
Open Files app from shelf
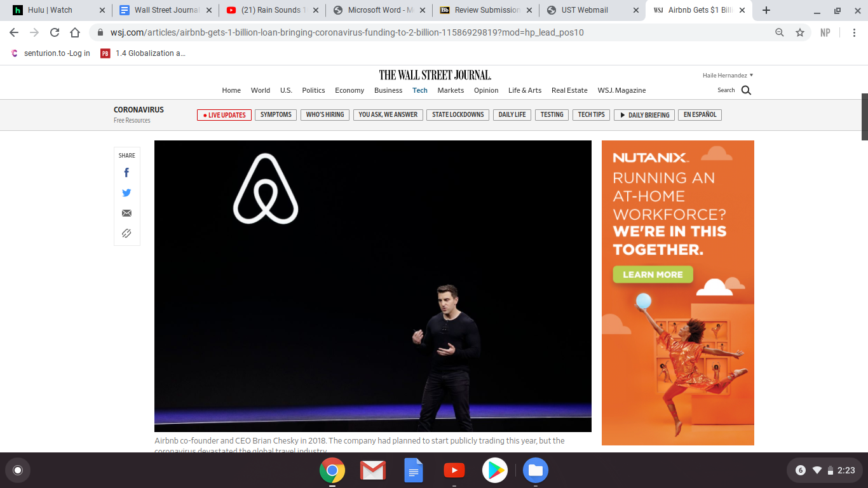(x=536, y=471)
